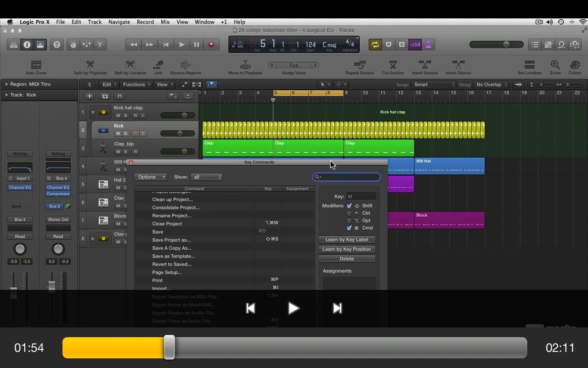Image resolution: width=588 pixels, height=368 pixels.
Task: Toggle the Cycle mode button
Action: pyautogui.click(x=375, y=45)
